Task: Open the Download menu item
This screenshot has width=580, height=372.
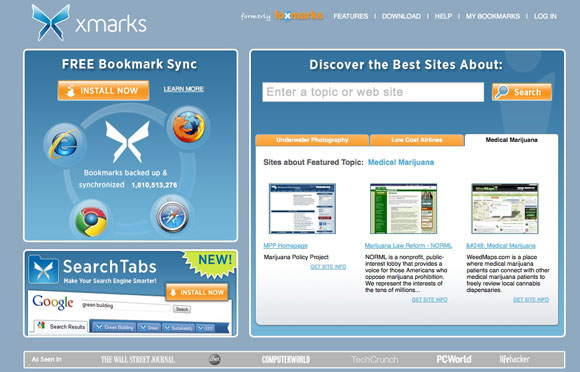Action: (x=401, y=16)
